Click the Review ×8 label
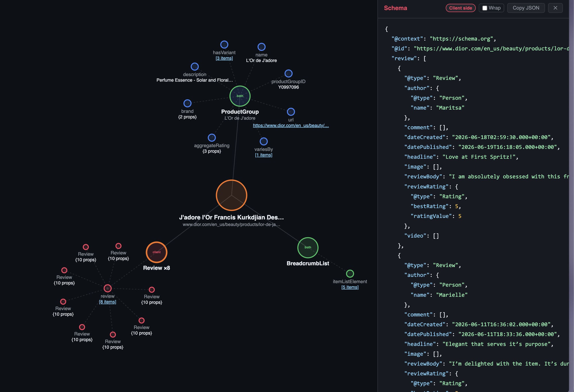The height and width of the screenshot is (392, 574). (x=156, y=268)
